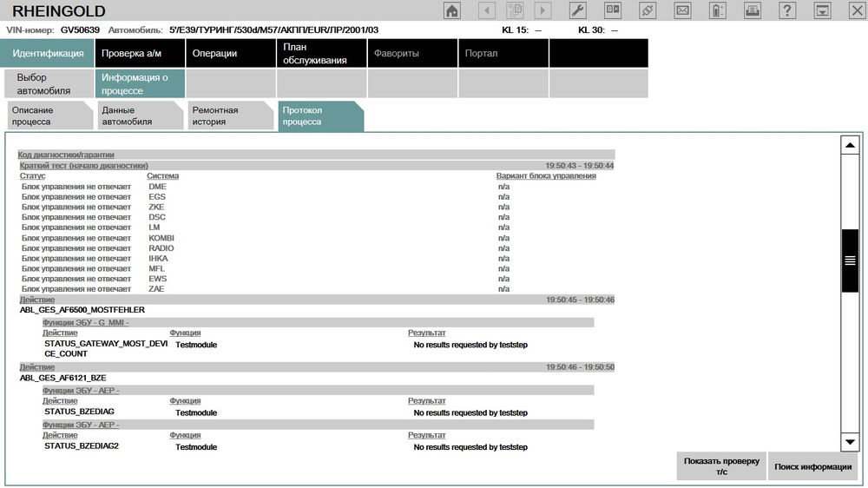Open the Ремонтная история tab
This screenshot has width=868, height=488.
227,116
